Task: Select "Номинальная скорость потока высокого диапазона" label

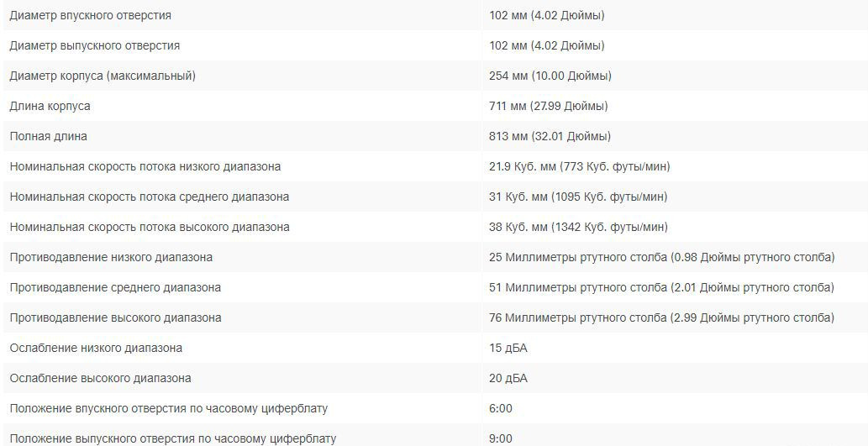Action: coord(149,227)
